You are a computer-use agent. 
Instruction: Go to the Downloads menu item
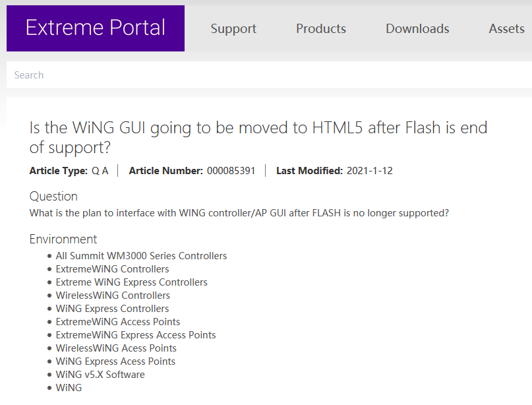(417, 29)
